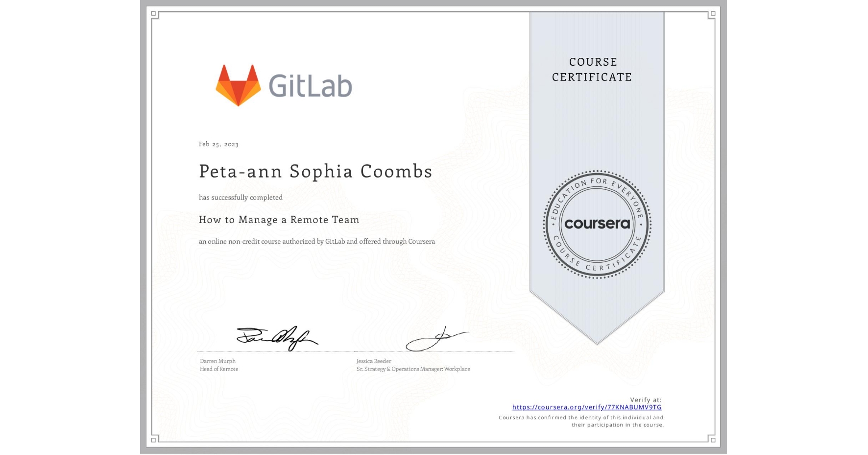Image resolution: width=868 pixels, height=455 pixels.
Task: Click the course title How to Manage a Remote Team
Action: coord(278,220)
